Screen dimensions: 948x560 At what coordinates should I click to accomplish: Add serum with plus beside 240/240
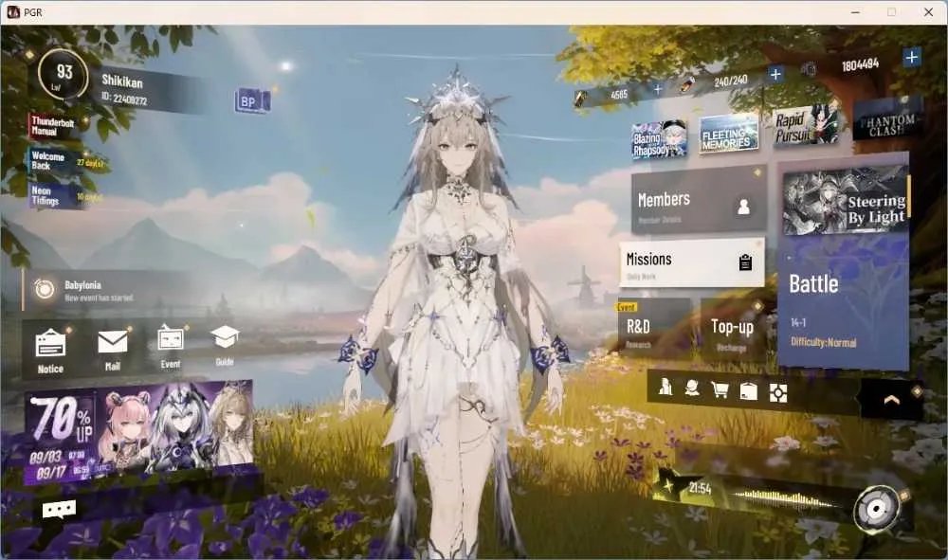tap(775, 74)
